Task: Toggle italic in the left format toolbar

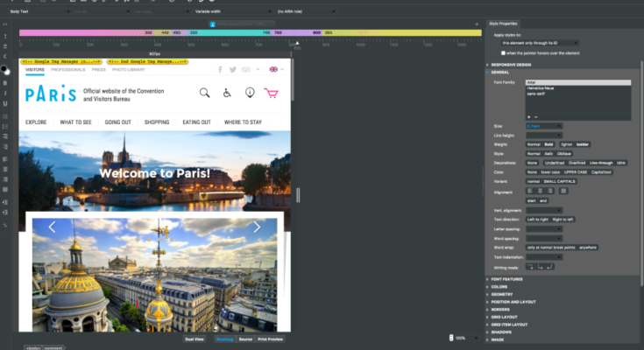Action: [x=5, y=93]
